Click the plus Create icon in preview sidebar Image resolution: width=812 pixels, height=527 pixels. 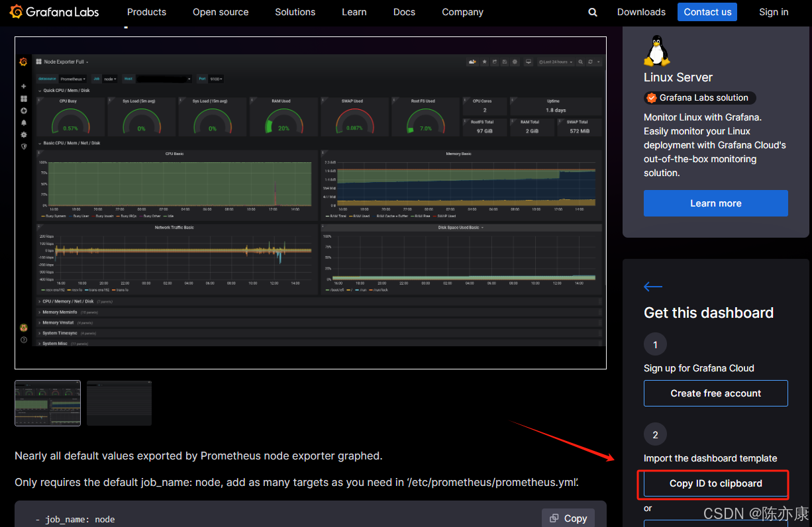pos(23,86)
